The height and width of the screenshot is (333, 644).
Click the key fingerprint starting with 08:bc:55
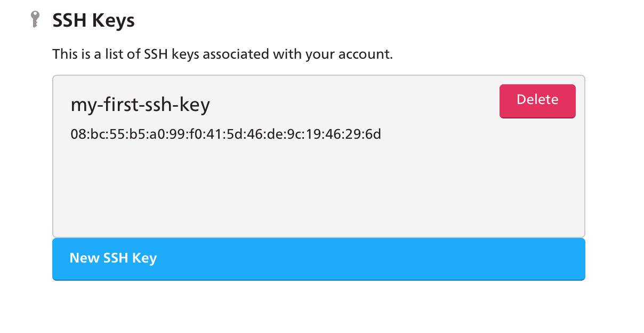(x=226, y=134)
